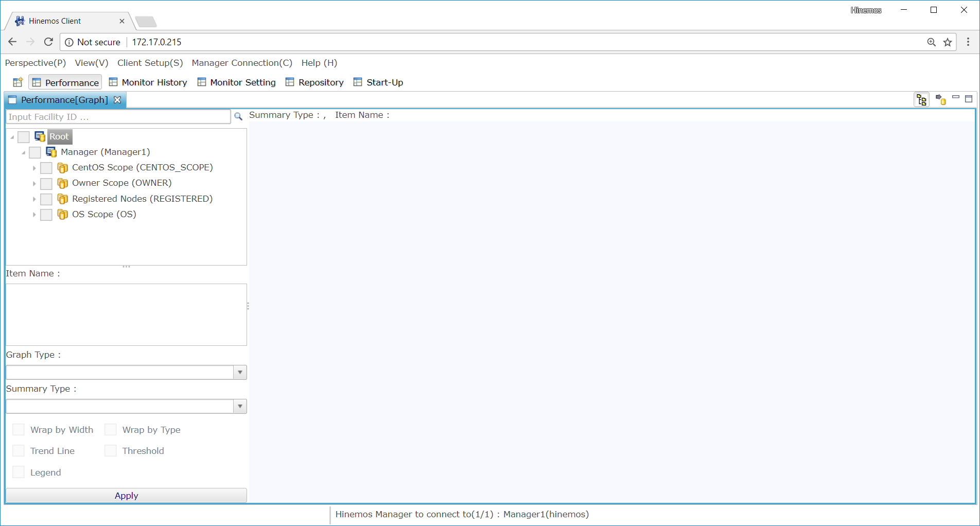
Task: Click the Root scope icon
Action: point(40,136)
